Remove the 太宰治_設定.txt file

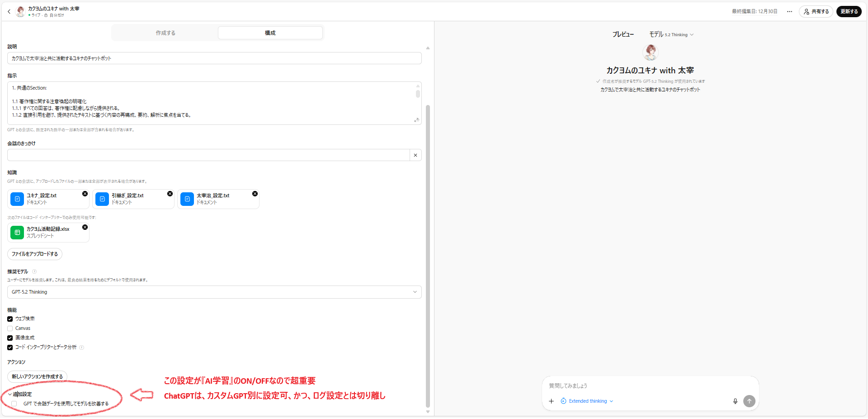(255, 194)
